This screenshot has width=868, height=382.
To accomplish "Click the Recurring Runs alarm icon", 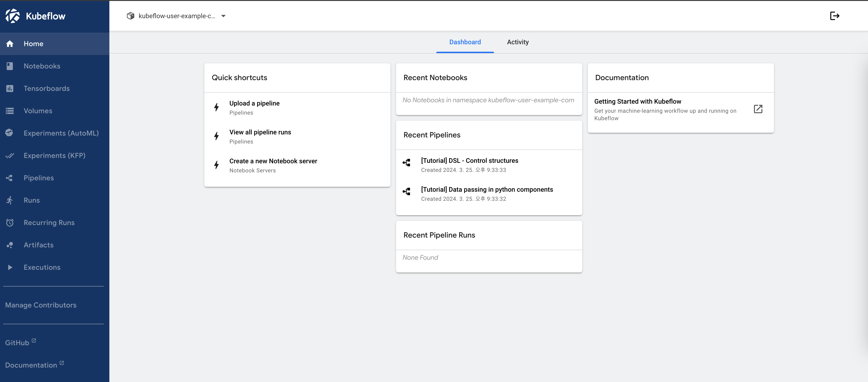I will tap(10, 222).
